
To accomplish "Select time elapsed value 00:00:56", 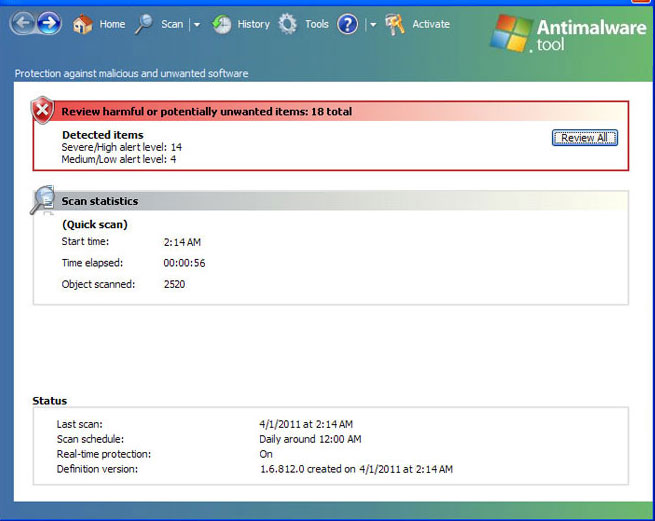I will click(184, 263).
